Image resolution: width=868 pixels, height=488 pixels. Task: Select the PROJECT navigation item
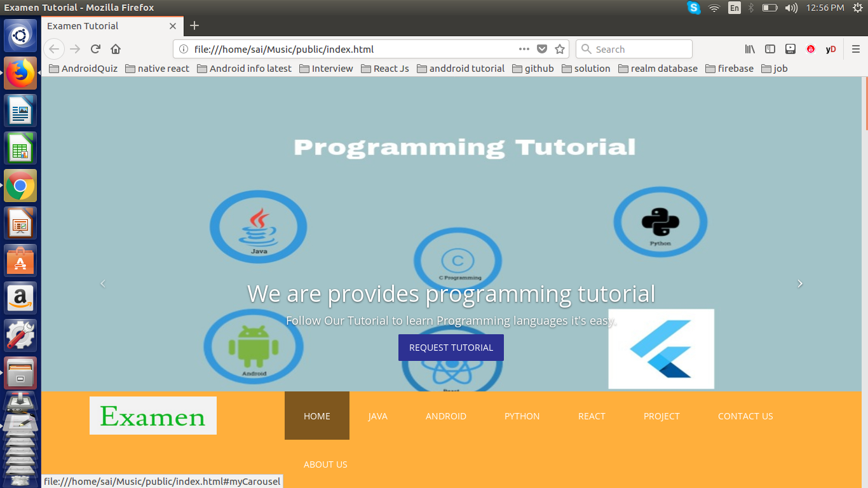tap(661, 416)
